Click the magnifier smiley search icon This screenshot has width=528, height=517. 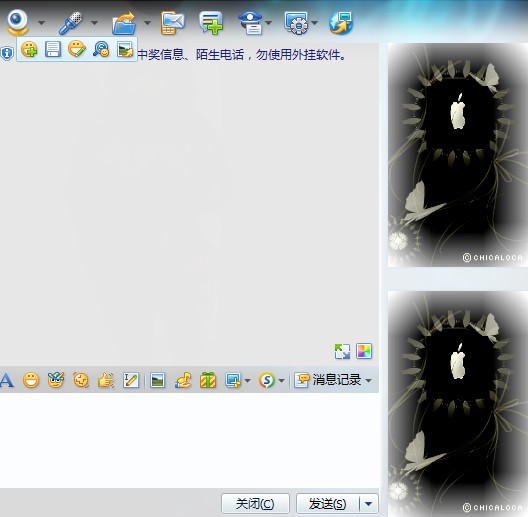click(x=101, y=49)
